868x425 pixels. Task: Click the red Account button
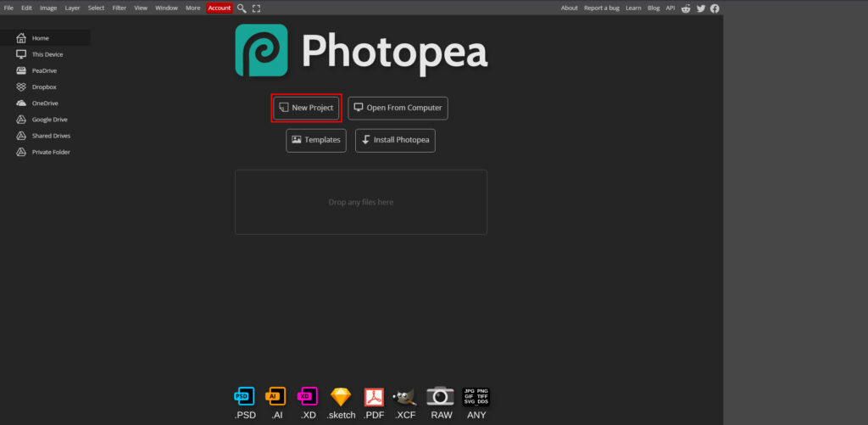click(x=220, y=8)
